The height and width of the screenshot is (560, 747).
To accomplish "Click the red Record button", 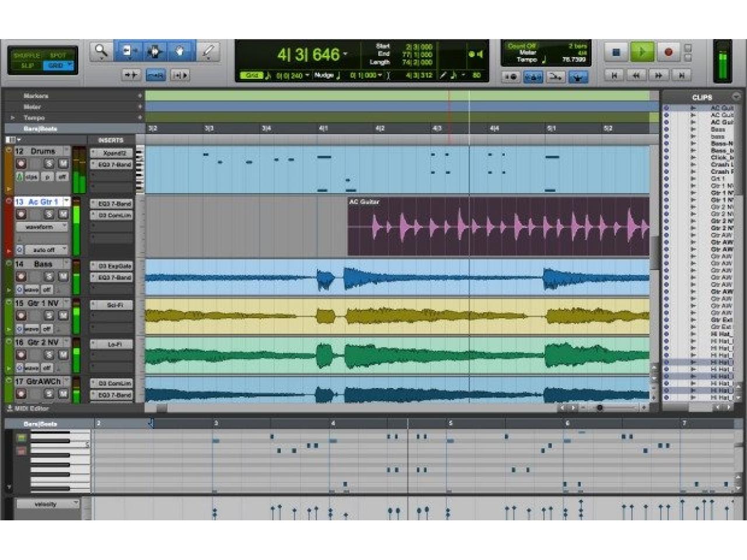I will tap(668, 52).
